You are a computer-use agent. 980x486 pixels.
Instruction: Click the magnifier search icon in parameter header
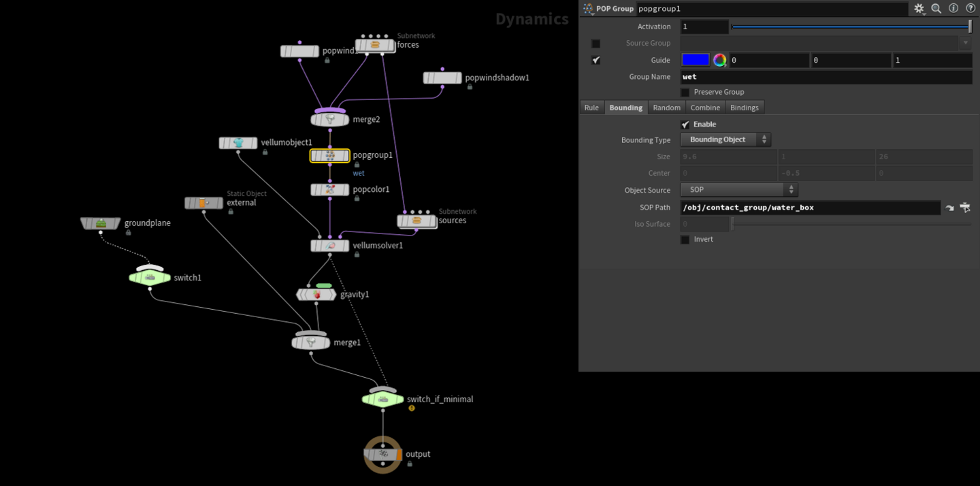936,9
